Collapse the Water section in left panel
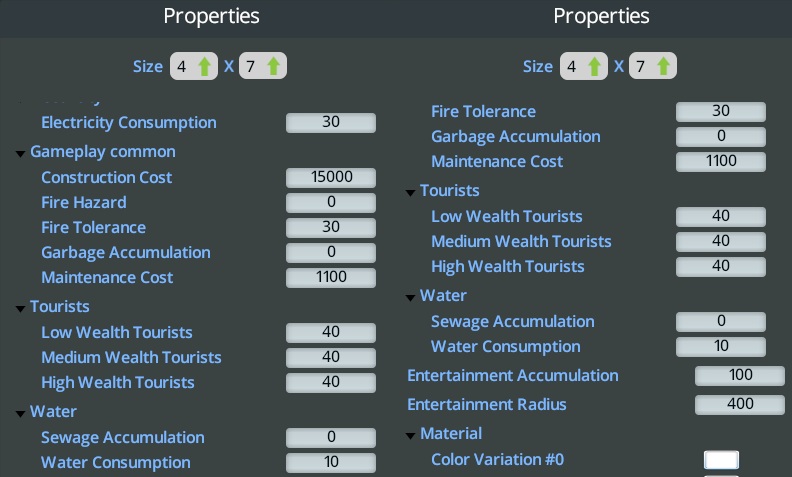 click(21, 413)
